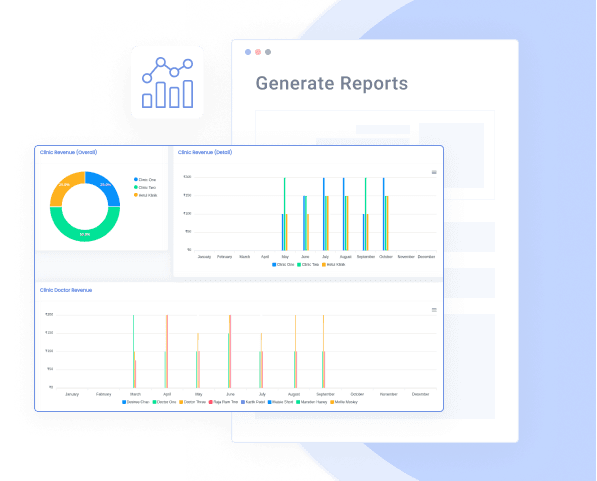
Task: Toggle Doctor One in Doctor Revenue legend
Action: tap(164, 402)
